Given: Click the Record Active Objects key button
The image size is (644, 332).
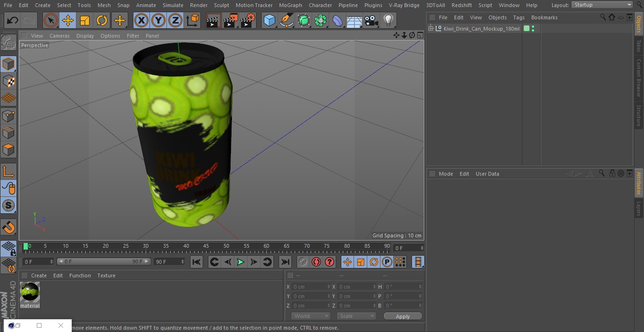Looking at the screenshot, I should coord(303,262).
